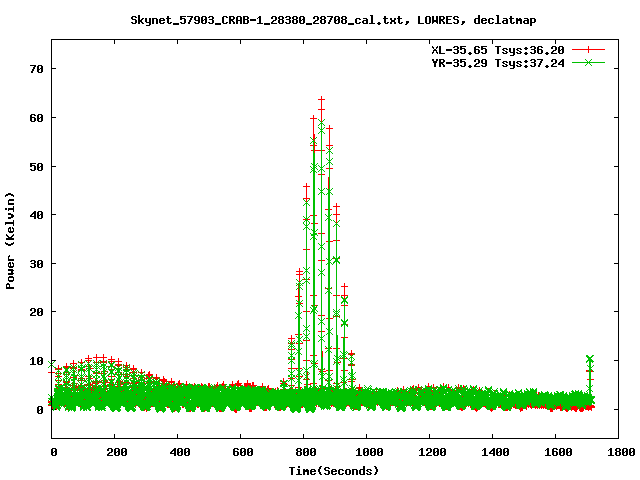Click y-axis tick label 20

coord(36,312)
